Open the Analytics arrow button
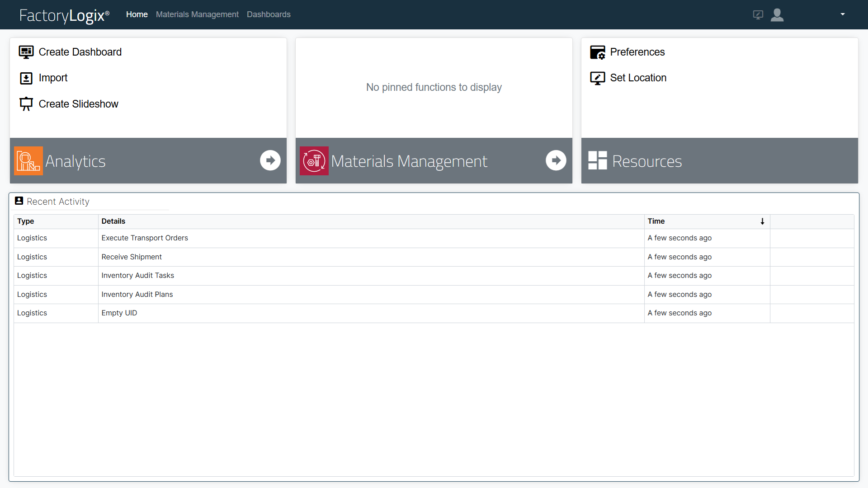Screen dimensions: 868x488 270,160
